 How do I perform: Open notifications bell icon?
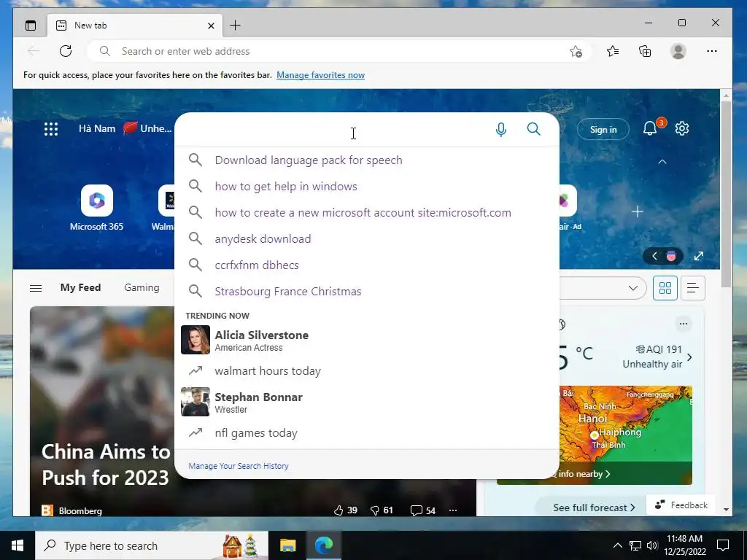(650, 128)
